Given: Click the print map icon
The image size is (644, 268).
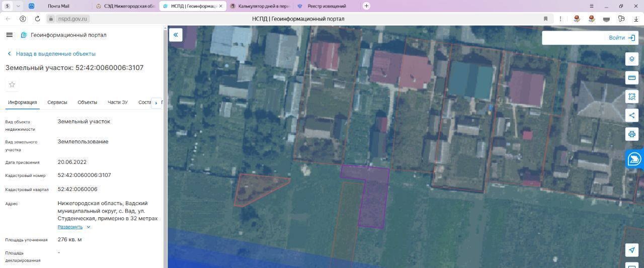Looking at the screenshot, I should click(632, 134).
